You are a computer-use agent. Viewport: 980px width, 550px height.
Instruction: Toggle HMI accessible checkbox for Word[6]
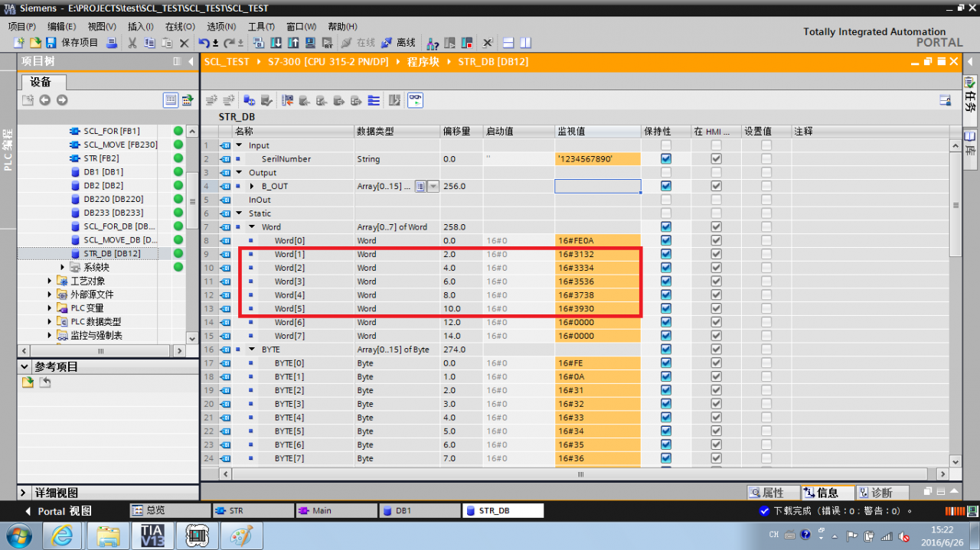pyautogui.click(x=716, y=322)
